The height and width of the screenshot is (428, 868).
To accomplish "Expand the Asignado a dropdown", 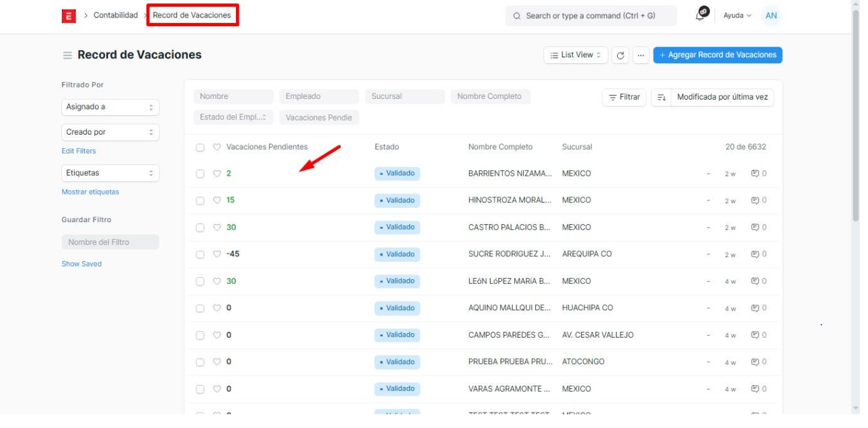I will click(110, 107).
